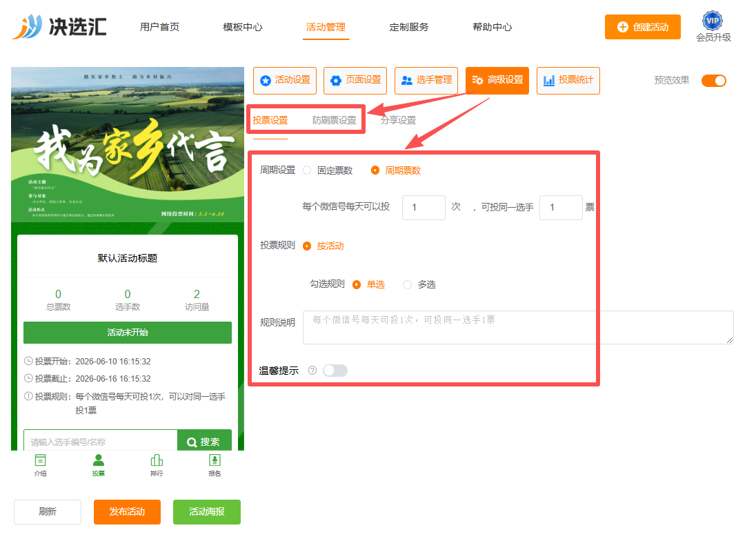Open the 排行 ranking tab in the preview
Screen dimensions: 756x539
pos(157,465)
